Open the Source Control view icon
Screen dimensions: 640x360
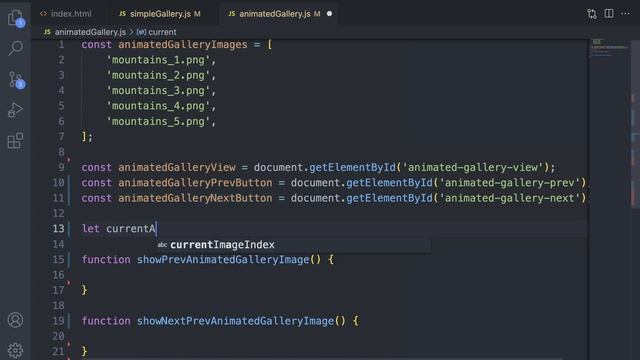coord(16,80)
